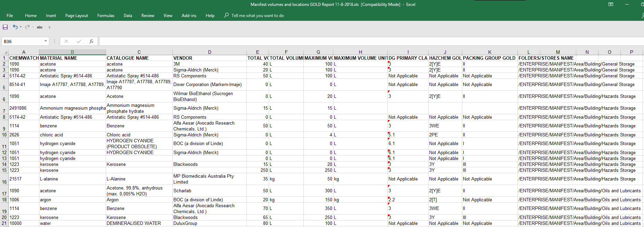
Task: Click inside the formula bar
Action: (348, 41)
